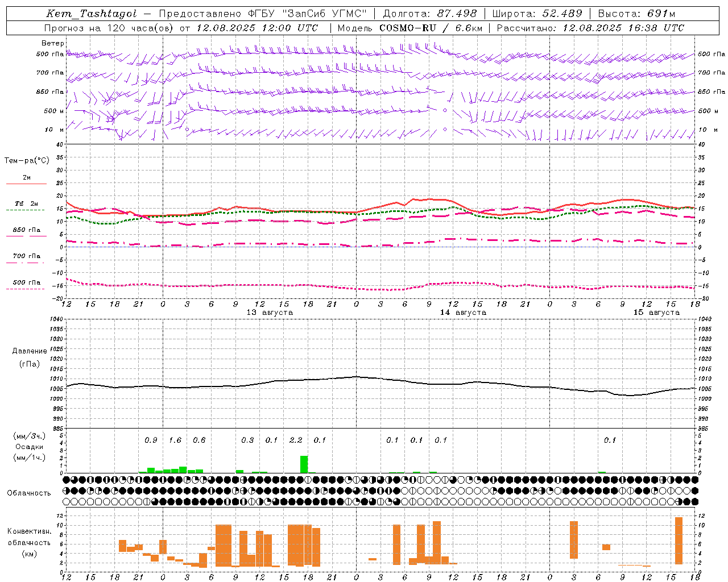
Task: Click the Ветер wind section label
Action: (x=52, y=43)
